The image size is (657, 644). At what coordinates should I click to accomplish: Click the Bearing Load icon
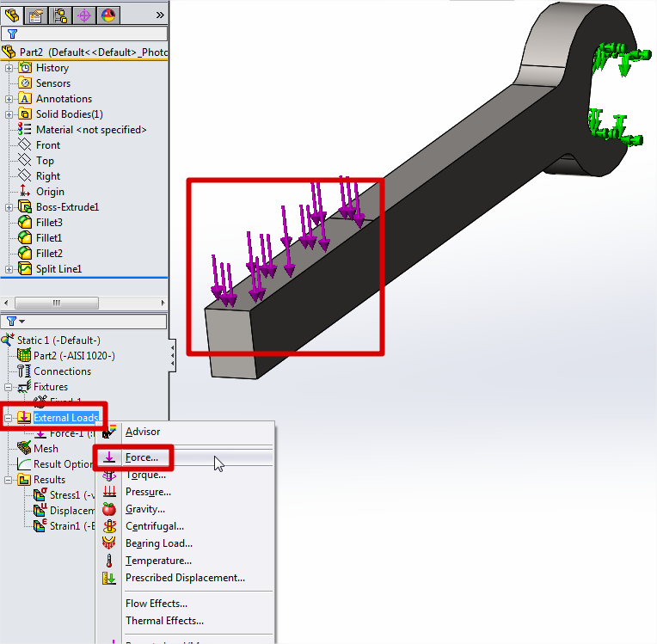click(x=109, y=543)
